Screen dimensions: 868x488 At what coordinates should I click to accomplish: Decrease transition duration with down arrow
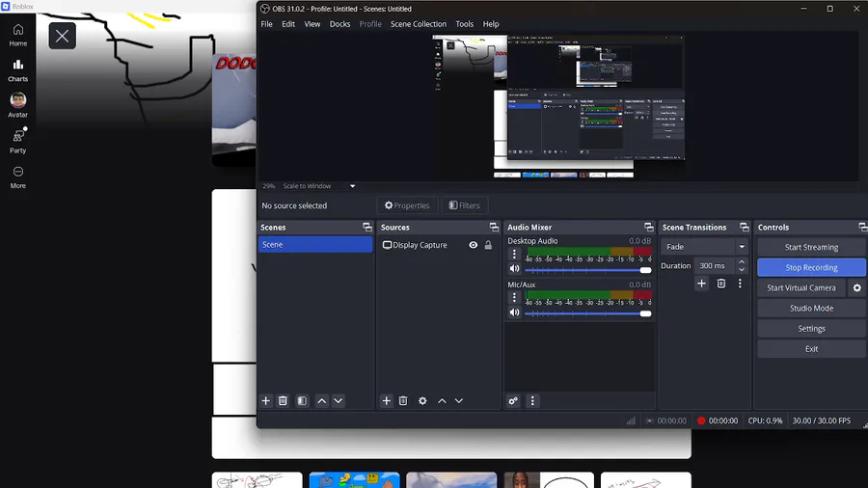pyautogui.click(x=742, y=269)
